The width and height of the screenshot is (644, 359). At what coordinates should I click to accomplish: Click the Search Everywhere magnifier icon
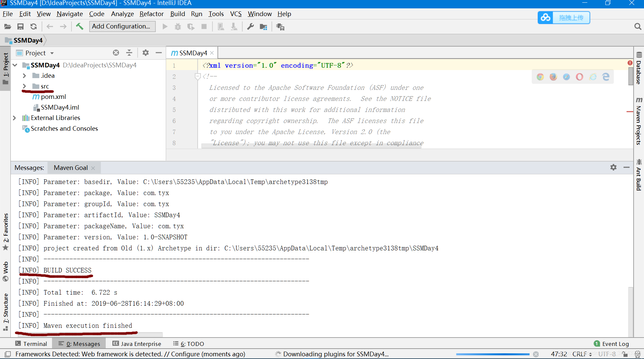[x=638, y=26]
